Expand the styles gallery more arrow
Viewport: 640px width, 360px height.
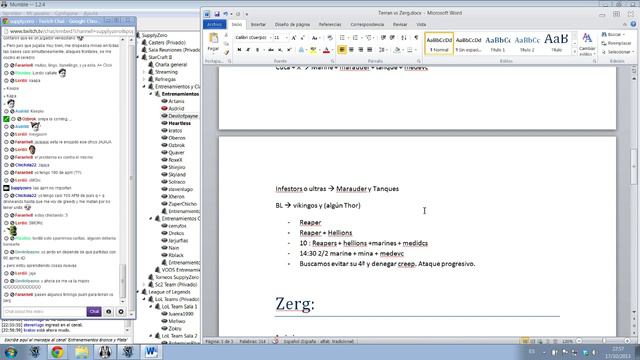pyautogui.click(x=575, y=52)
